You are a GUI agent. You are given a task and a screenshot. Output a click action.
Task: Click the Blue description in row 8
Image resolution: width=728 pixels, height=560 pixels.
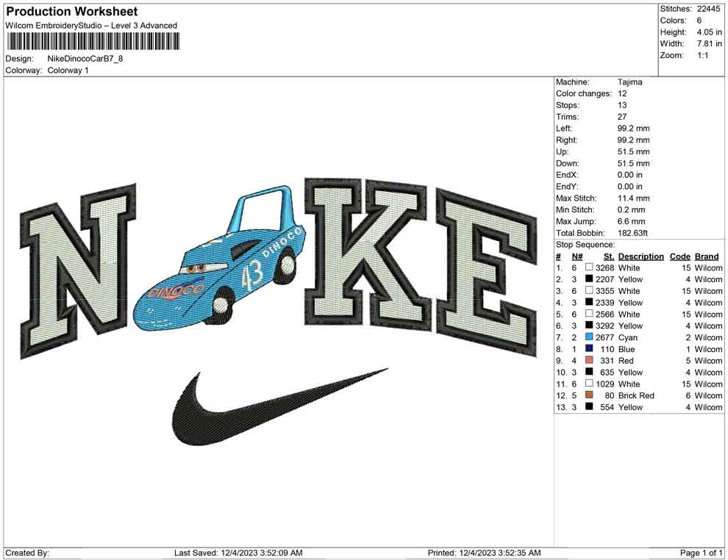click(x=627, y=348)
